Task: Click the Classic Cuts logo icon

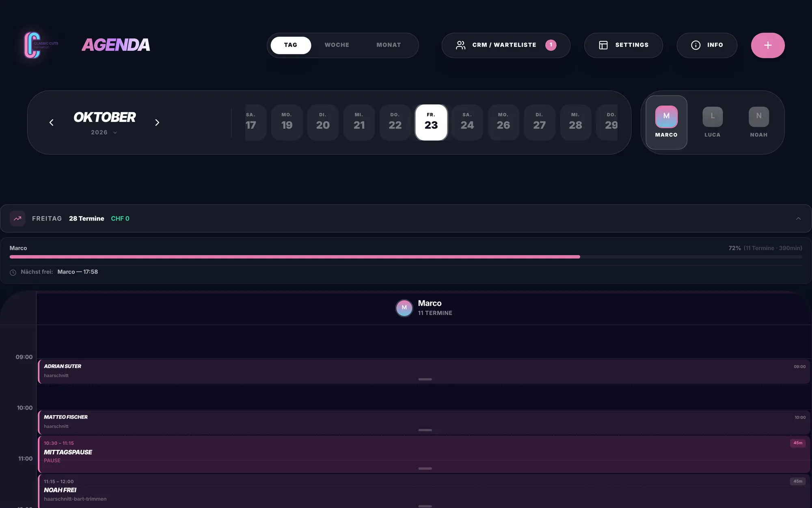Action: pos(41,45)
